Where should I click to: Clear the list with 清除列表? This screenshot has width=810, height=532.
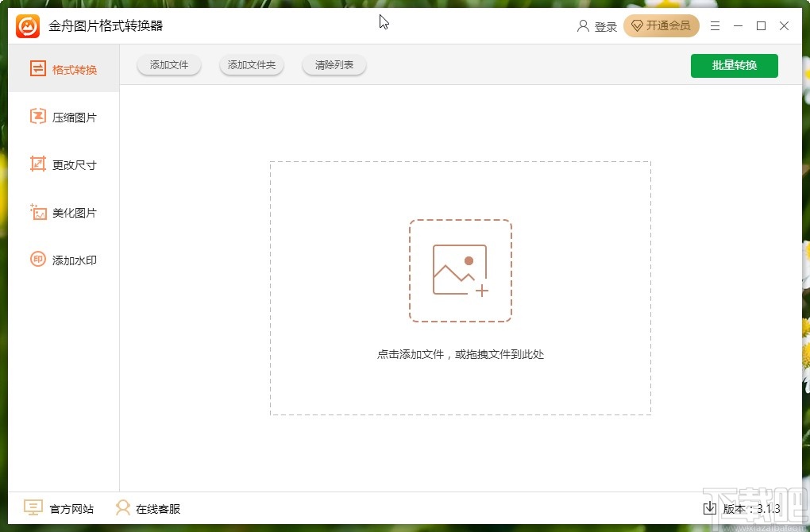[x=334, y=65]
